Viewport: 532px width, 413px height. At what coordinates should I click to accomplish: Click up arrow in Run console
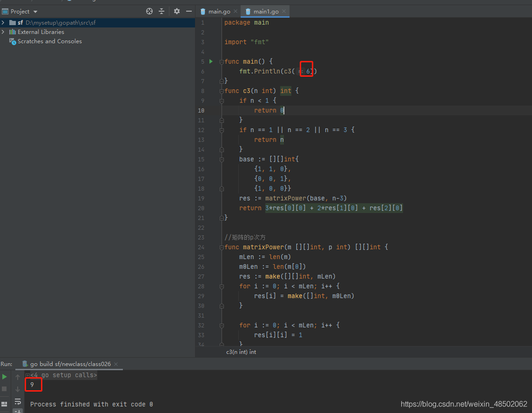(18, 377)
